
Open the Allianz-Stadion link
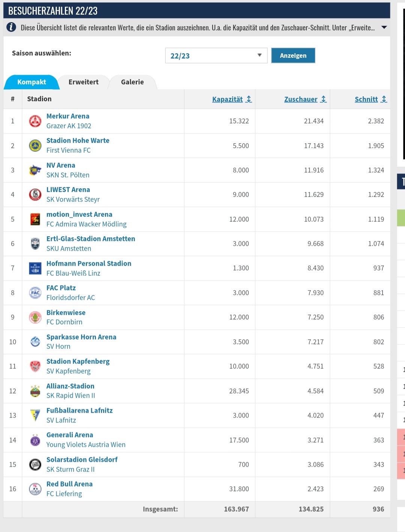click(x=70, y=386)
